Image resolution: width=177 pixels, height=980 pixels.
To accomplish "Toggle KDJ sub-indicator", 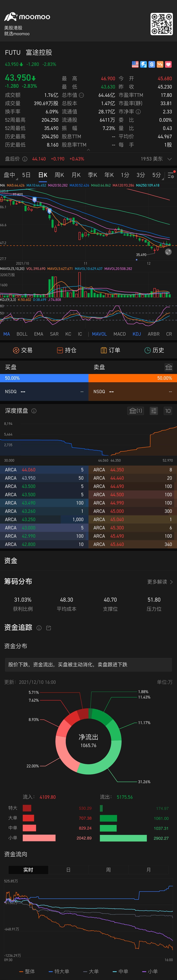I will [137, 334].
